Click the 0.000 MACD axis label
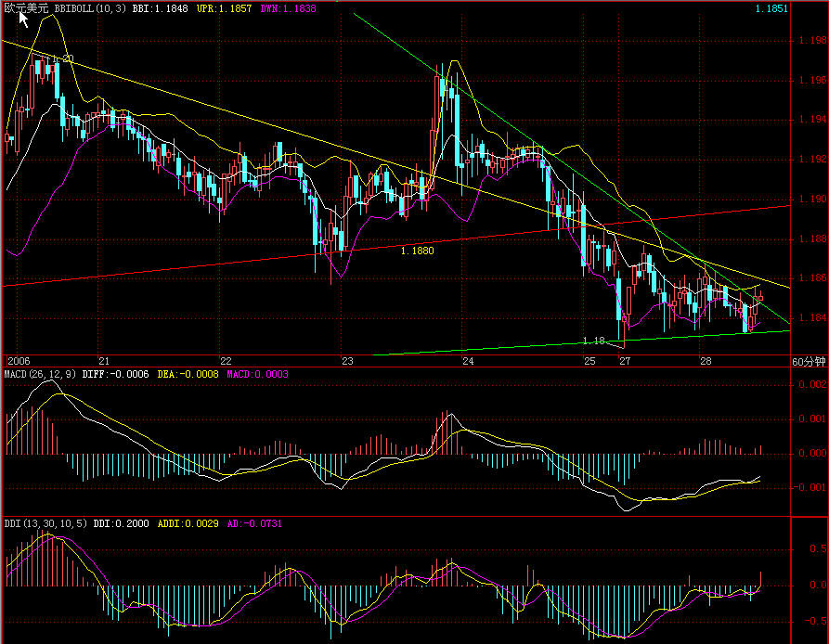Viewport: 829px width, 644px height. (x=812, y=453)
